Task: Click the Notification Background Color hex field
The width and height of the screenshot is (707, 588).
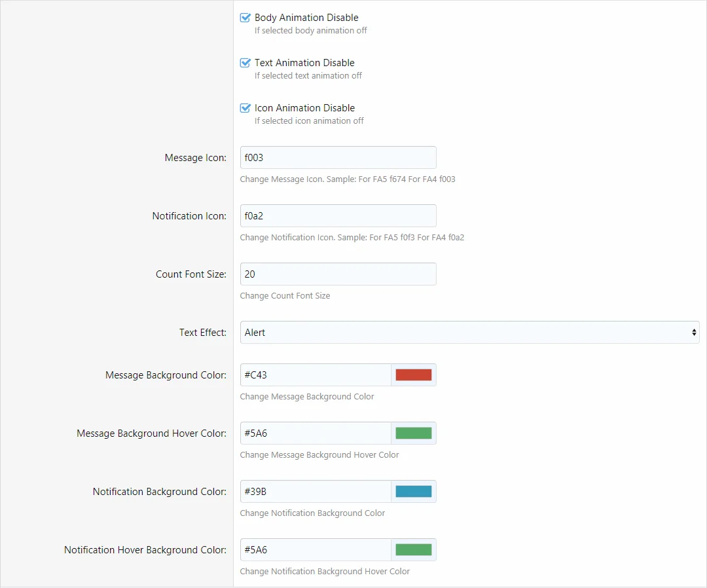Action: pyautogui.click(x=316, y=492)
